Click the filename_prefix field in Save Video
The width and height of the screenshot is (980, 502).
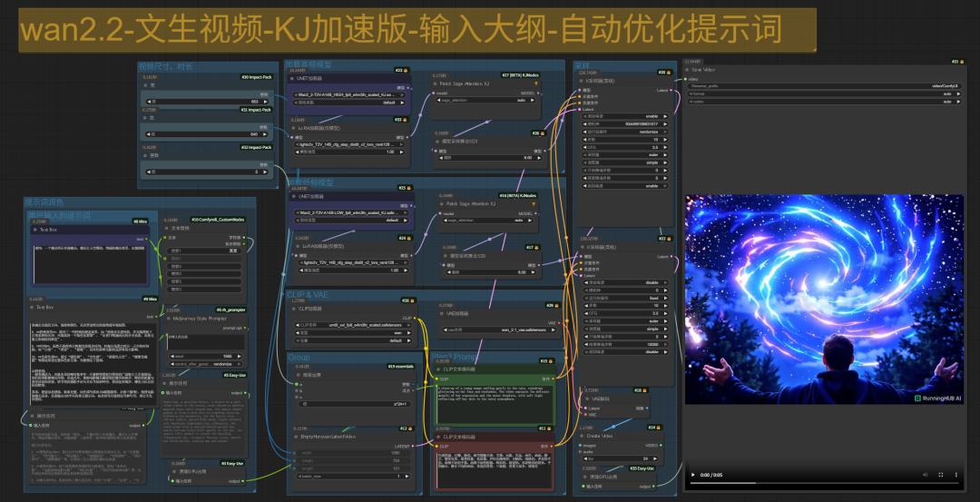824,86
